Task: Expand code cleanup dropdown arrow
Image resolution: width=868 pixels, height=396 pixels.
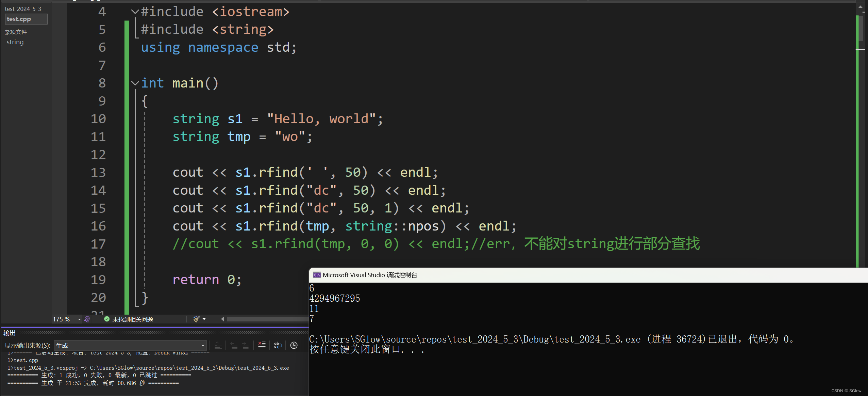Action: (204, 319)
